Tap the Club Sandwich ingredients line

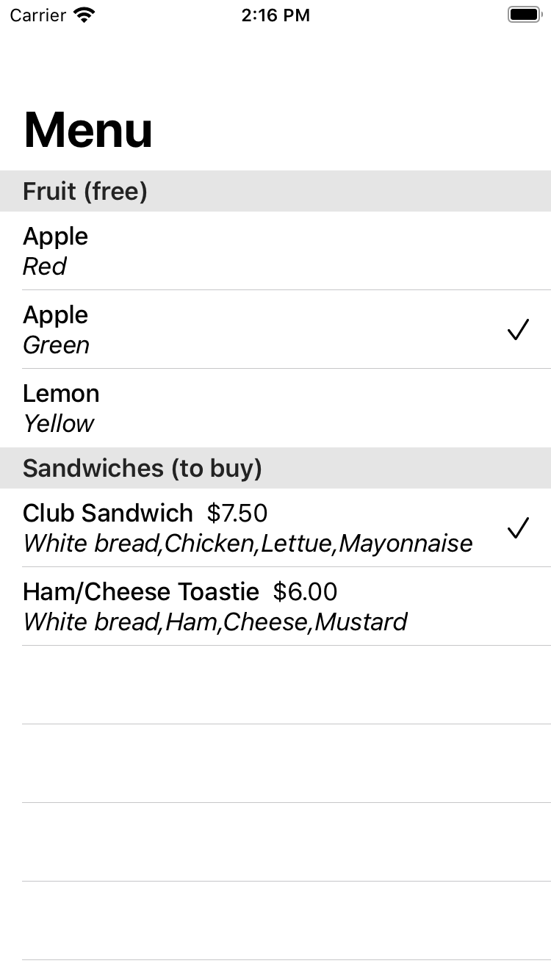coord(248,544)
